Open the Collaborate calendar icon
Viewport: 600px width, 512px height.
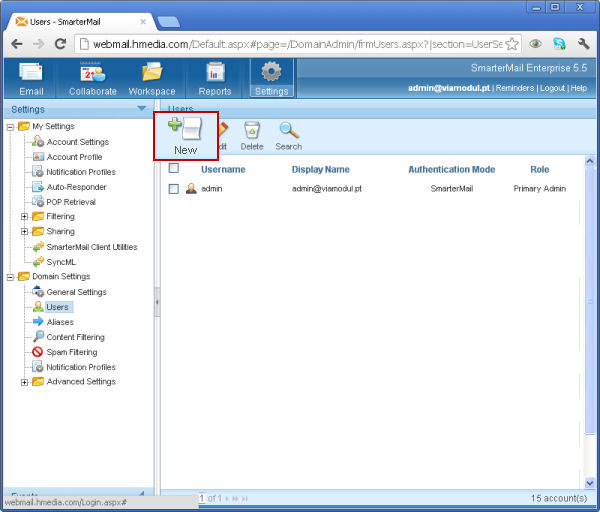pos(93,72)
